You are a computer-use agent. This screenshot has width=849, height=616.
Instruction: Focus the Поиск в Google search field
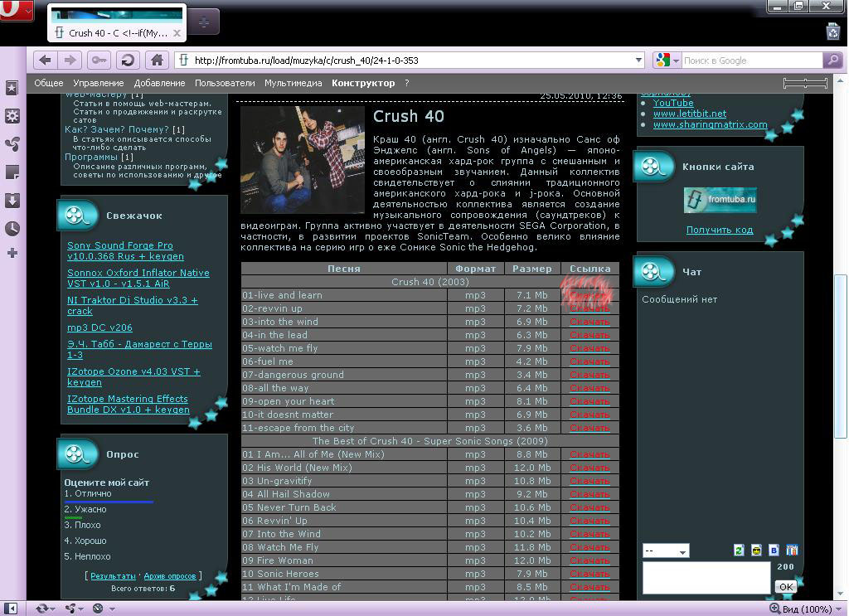click(x=751, y=60)
